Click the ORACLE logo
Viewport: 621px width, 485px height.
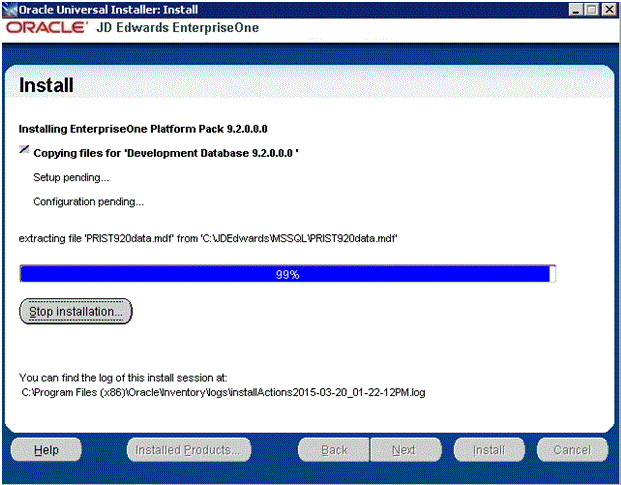(46, 28)
